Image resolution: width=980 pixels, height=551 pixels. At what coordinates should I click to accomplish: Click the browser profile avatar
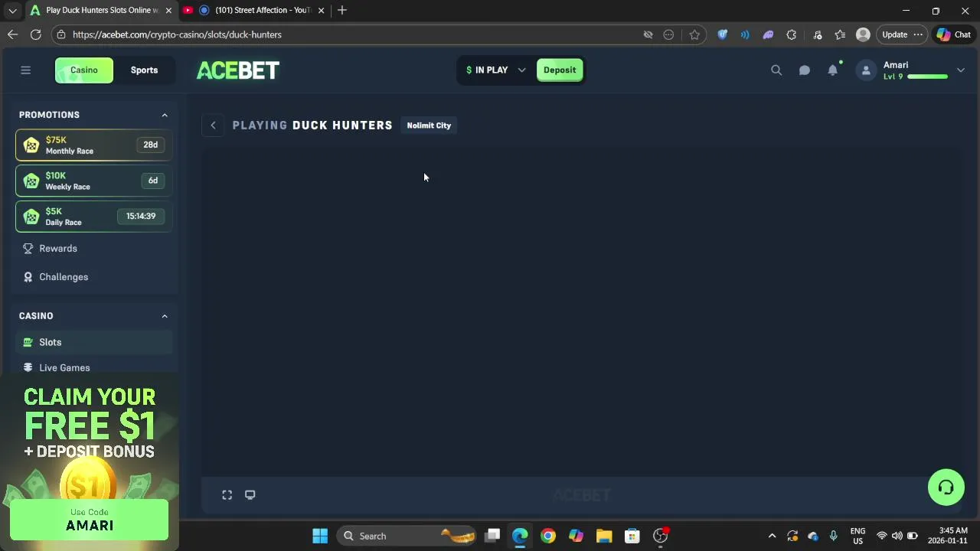click(863, 34)
